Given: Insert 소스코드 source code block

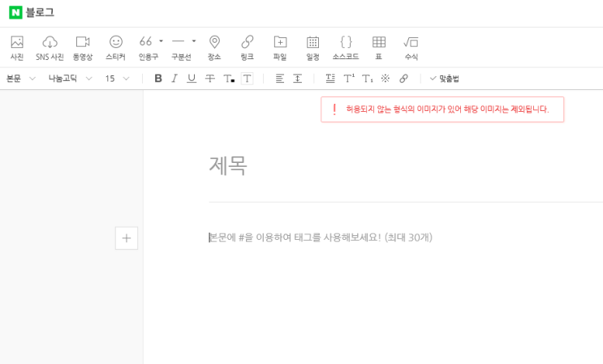Looking at the screenshot, I should tap(346, 48).
